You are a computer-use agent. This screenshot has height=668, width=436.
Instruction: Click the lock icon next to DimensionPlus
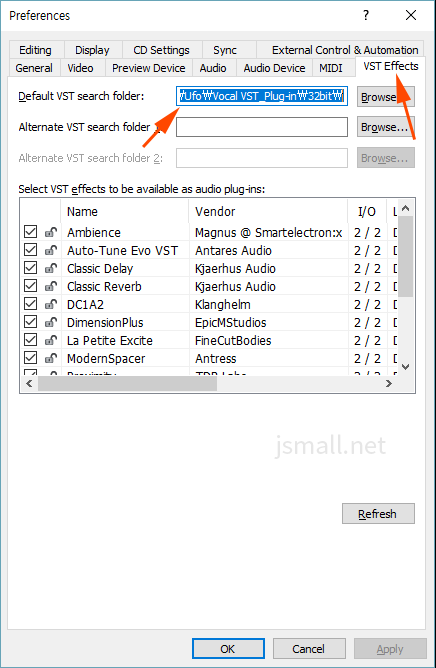[x=51, y=322]
